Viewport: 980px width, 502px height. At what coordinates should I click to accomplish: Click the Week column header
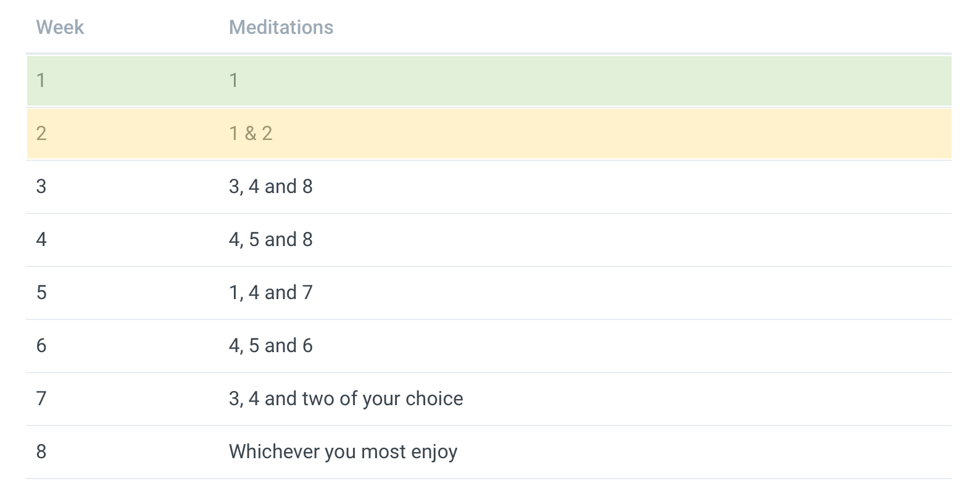[60, 27]
